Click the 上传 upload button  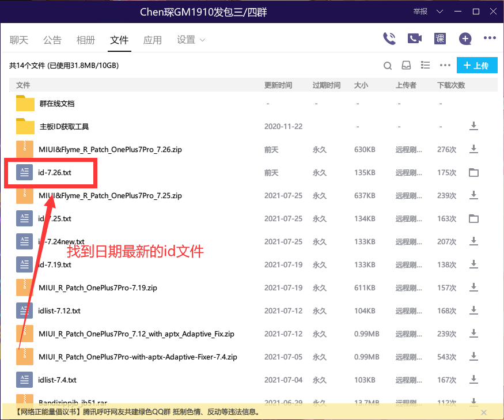[477, 65]
